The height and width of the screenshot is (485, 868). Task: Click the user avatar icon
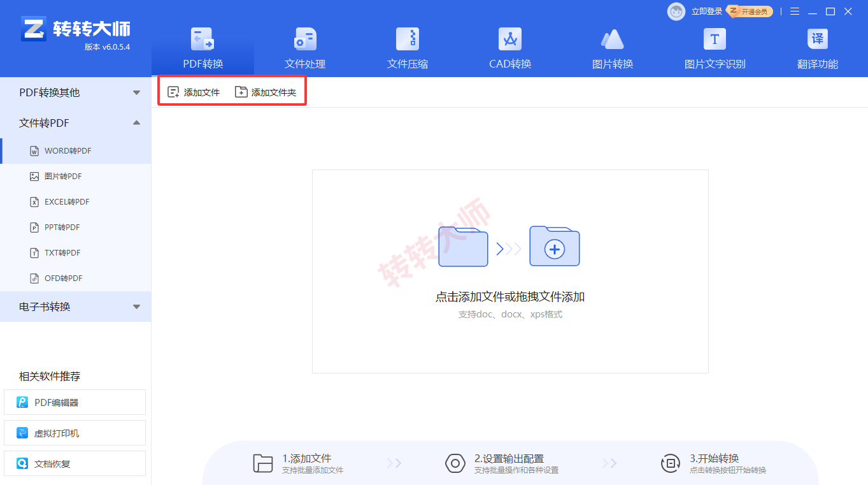pyautogui.click(x=676, y=11)
